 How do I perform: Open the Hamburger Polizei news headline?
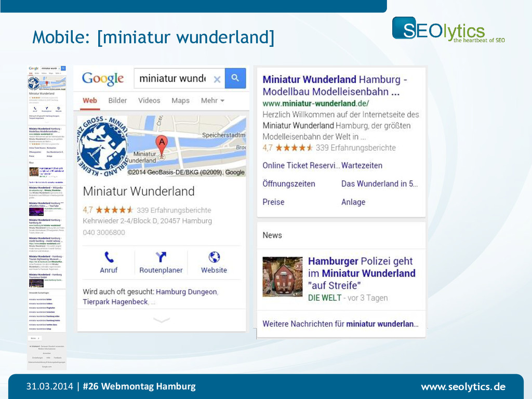pos(362,273)
